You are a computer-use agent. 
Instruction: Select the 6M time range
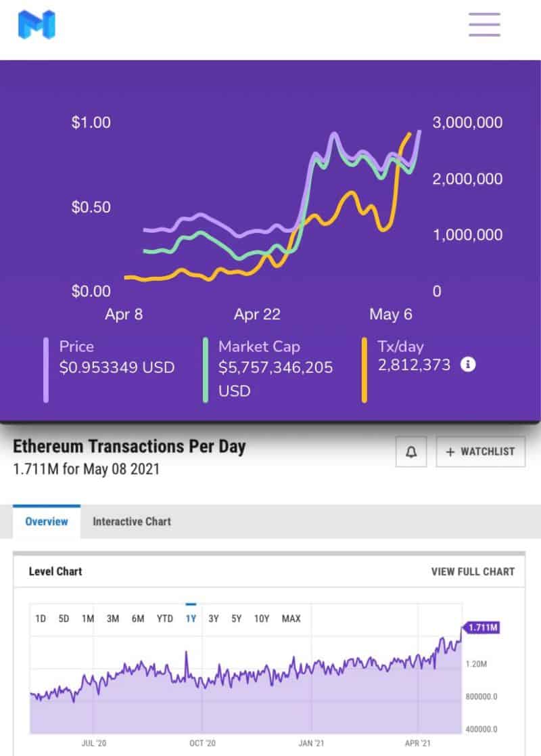(138, 619)
